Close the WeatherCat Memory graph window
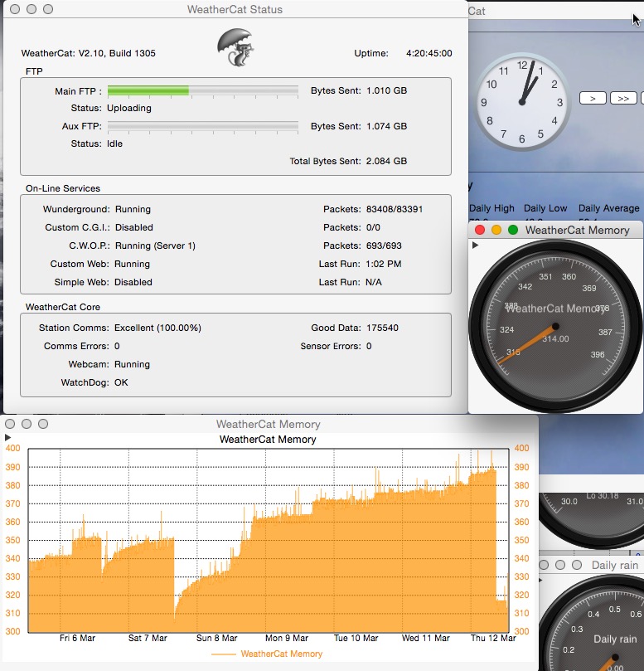Viewport: 644px width, 671px height. [10, 424]
